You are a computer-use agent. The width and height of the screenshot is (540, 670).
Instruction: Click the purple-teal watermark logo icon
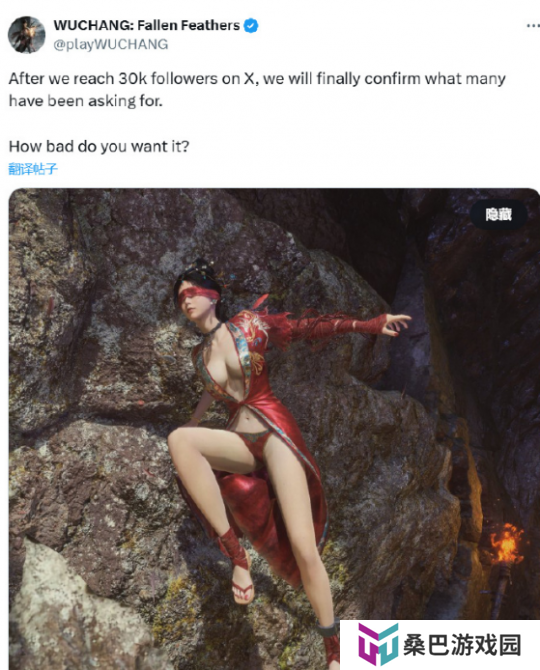(378, 644)
